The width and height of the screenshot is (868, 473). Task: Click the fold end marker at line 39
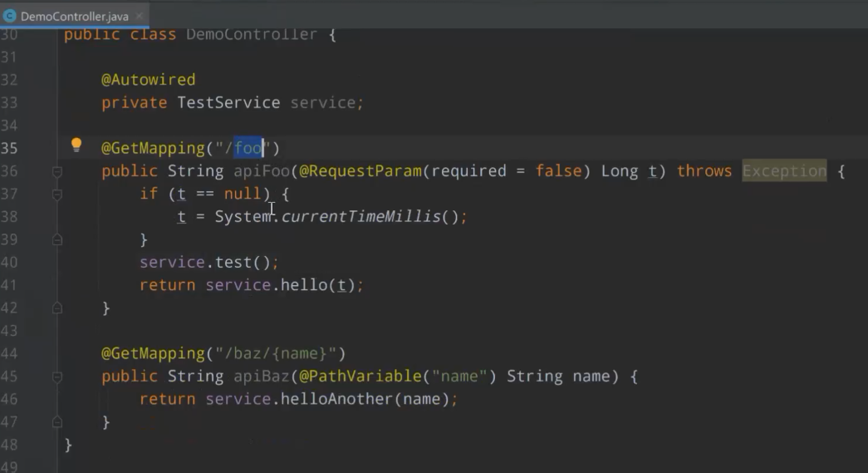(x=57, y=239)
